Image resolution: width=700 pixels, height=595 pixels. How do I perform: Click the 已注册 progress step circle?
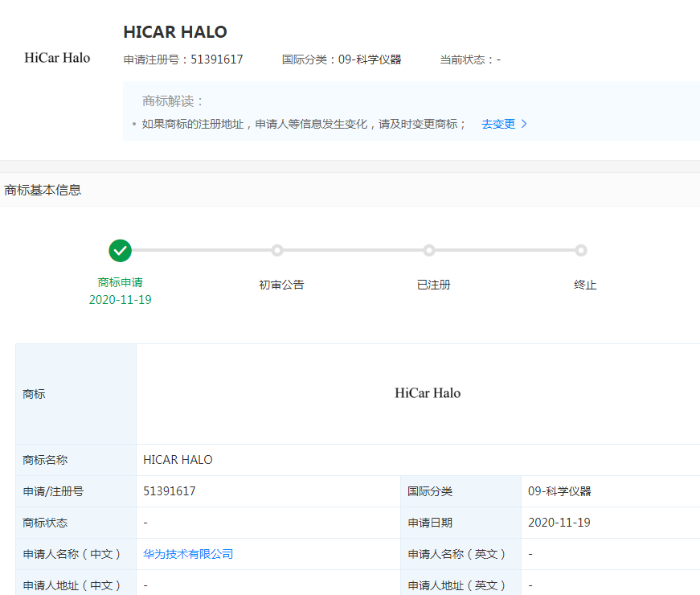pos(429,251)
